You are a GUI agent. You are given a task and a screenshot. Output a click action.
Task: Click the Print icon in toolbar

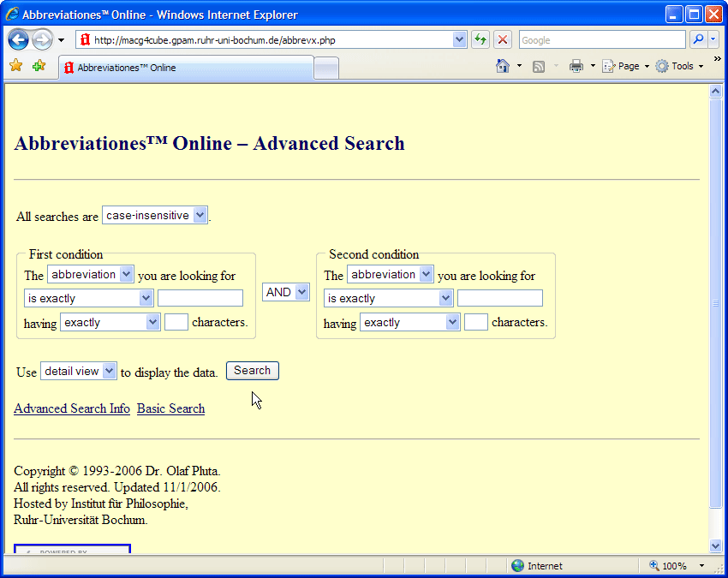(x=576, y=66)
